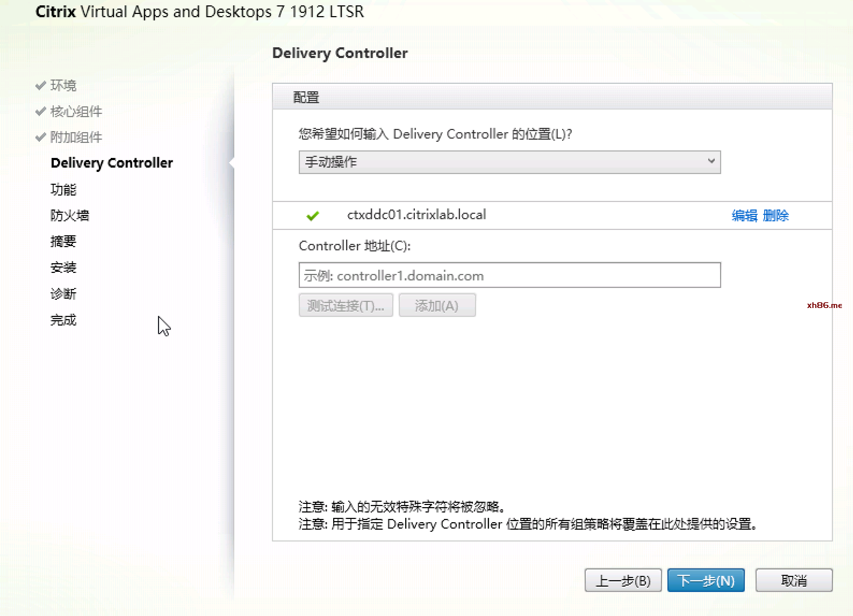Click the 安装 step in the sidebar

click(x=63, y=268)
